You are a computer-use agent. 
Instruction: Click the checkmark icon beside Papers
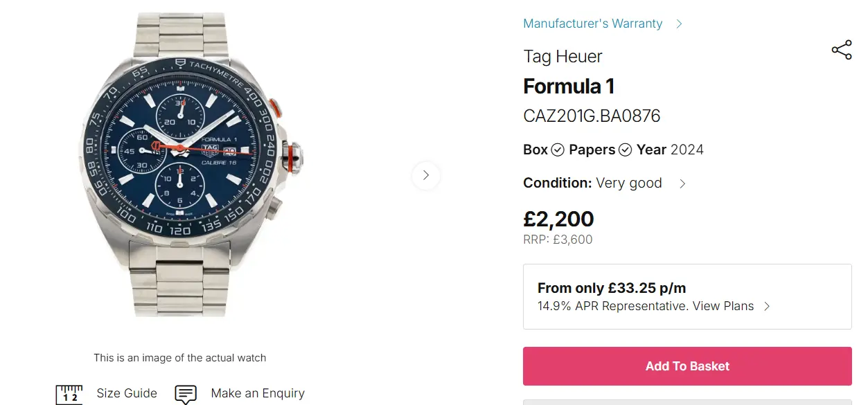coord(625,150)
